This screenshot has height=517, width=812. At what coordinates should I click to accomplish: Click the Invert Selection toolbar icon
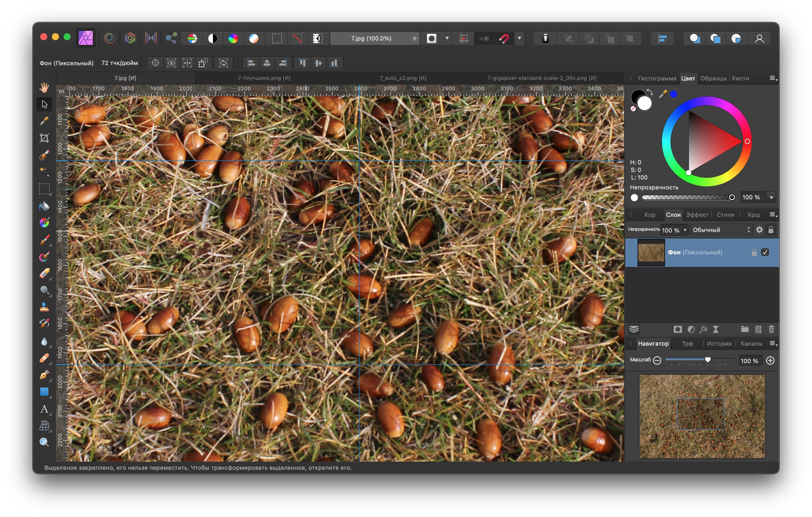click(x=318, y=38)
